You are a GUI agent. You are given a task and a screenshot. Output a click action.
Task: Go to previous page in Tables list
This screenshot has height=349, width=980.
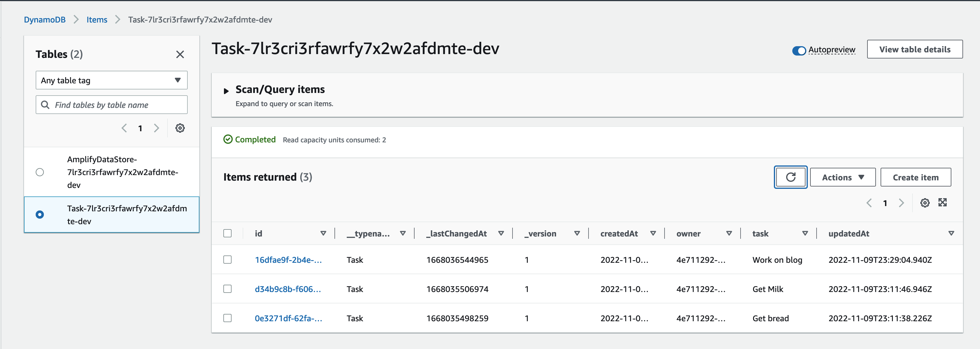coord(124,128)
